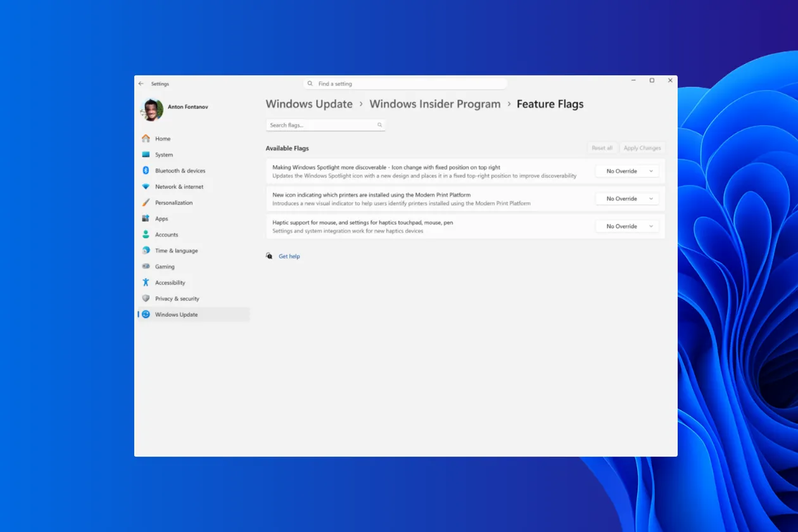Open Personalization paintbrush icon
The image size is (798, 532).
[146, 203]
